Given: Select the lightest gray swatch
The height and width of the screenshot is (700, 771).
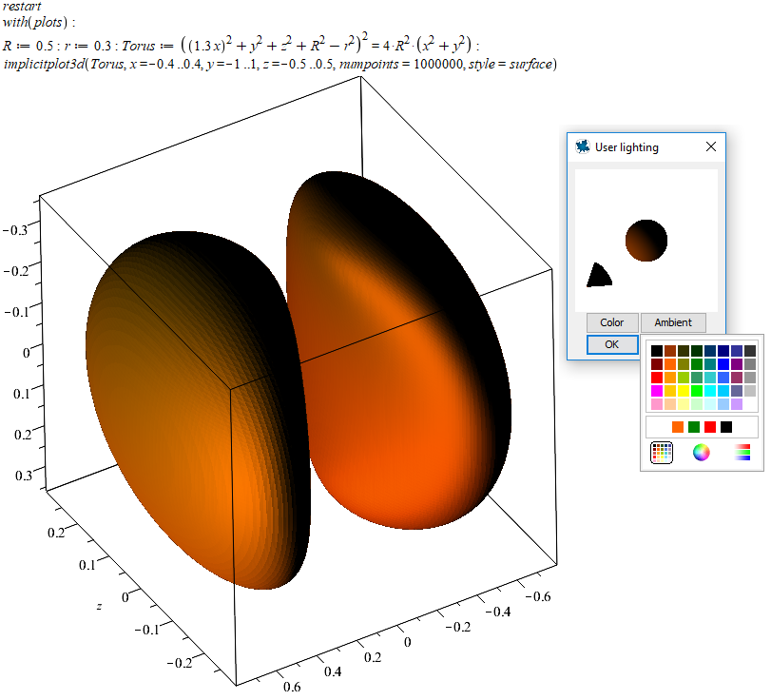Looking at the screenshot, I should pos(750,391).
